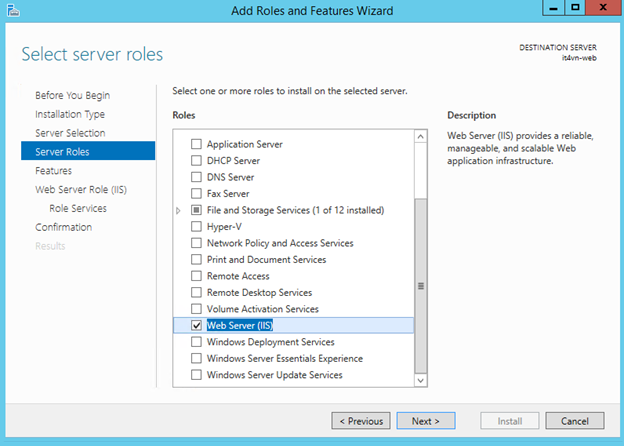Select Installation Type in the sidebar

pyautogui.click(x=70, y=115)
